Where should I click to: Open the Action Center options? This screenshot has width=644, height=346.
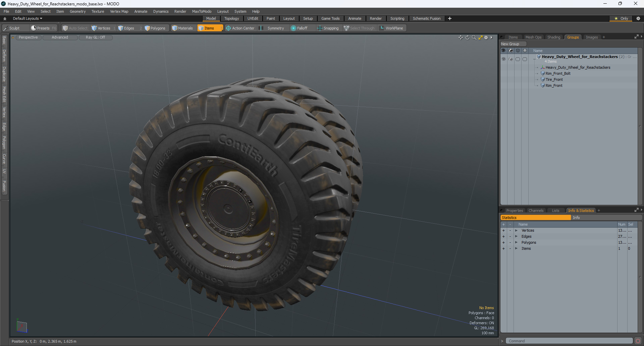click(240, 28)
